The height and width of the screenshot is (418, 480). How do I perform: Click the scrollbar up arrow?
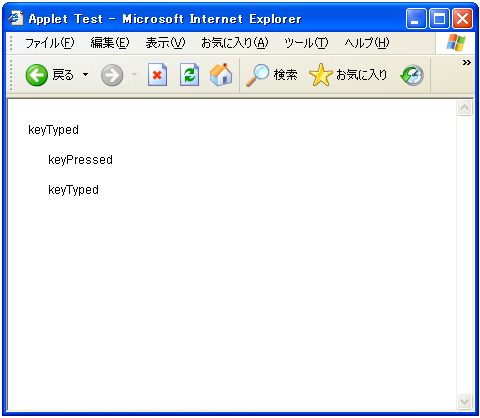[464, 108]
